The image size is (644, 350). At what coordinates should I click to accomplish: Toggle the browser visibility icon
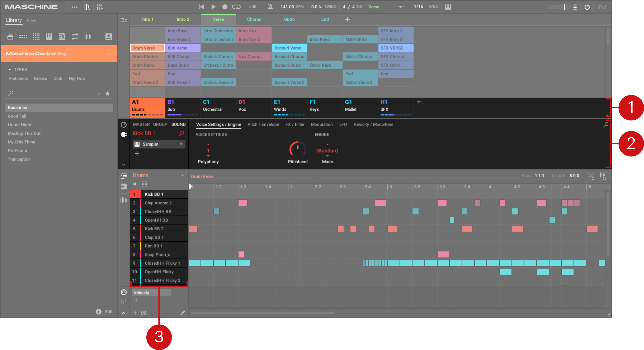[87, 7]
